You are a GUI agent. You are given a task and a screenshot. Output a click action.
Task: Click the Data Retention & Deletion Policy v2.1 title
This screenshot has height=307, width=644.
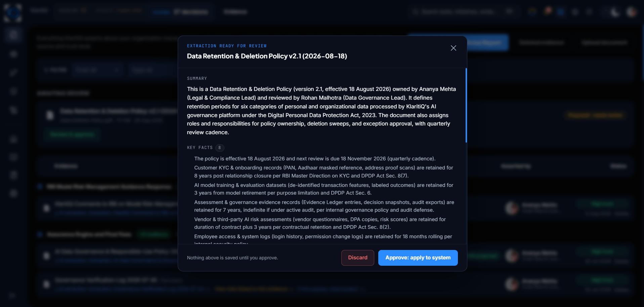[x=267, y=56]
